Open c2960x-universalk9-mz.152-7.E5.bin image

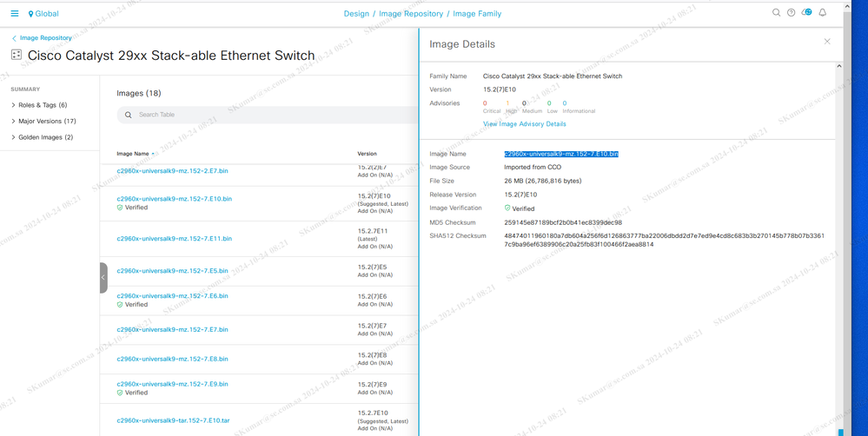[x=172, y=271]
